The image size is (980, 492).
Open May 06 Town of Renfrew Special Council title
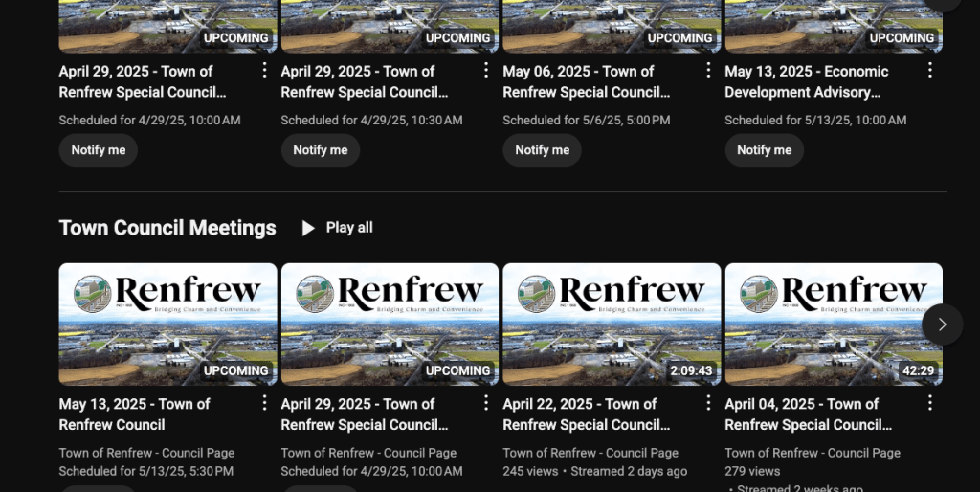pyautogui.click(x=586, y=81)
